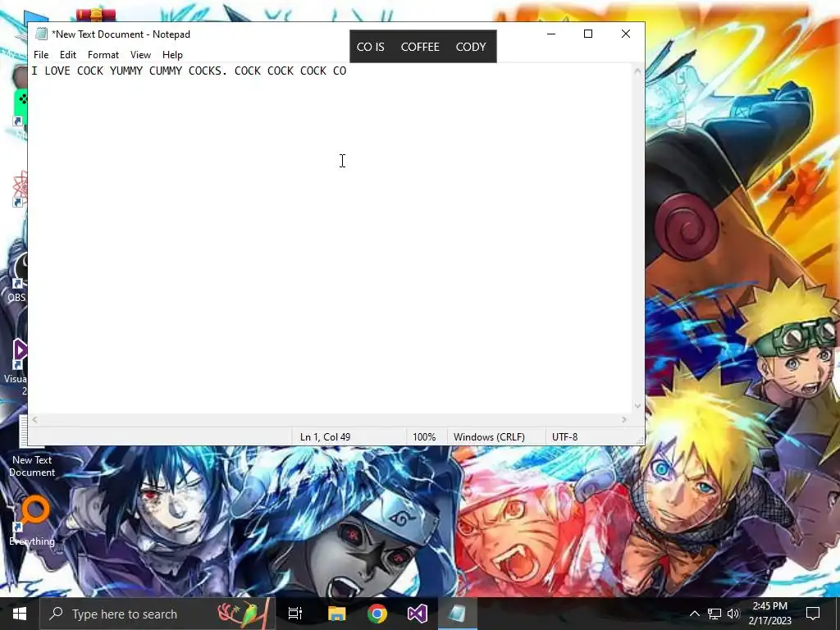Click the 'Windows (CRLF)' status entry
This screenshot has height=630, width=840.
point(489,437)
